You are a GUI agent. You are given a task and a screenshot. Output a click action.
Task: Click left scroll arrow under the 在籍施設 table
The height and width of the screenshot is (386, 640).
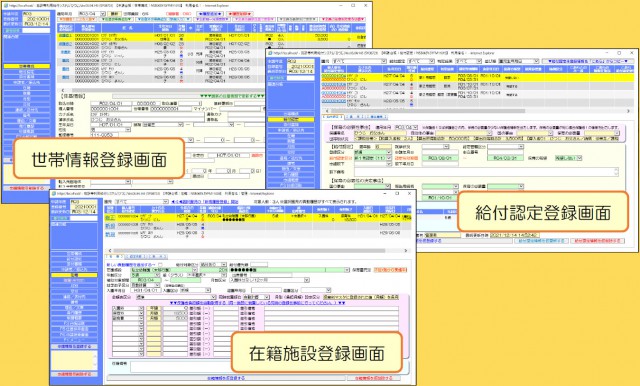109,251
